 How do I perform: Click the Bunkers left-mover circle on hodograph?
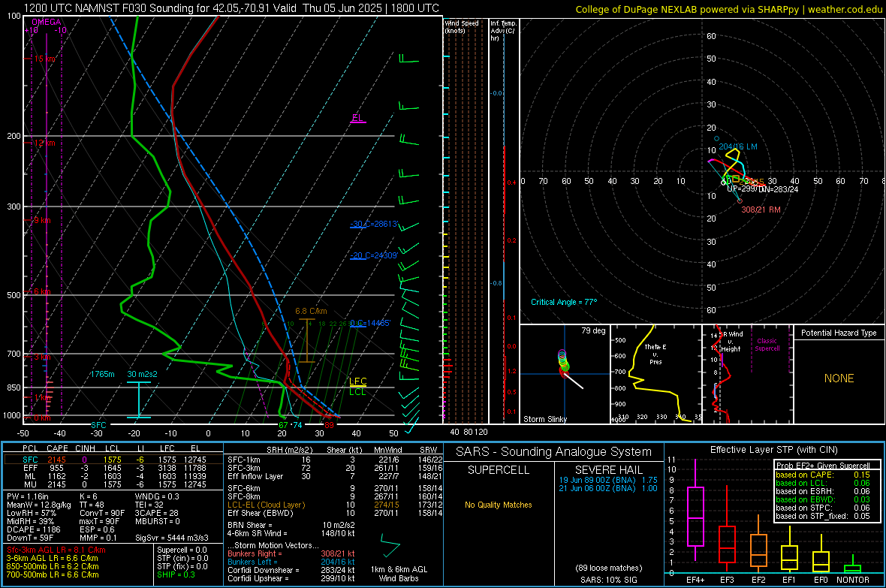pos(717,138)
